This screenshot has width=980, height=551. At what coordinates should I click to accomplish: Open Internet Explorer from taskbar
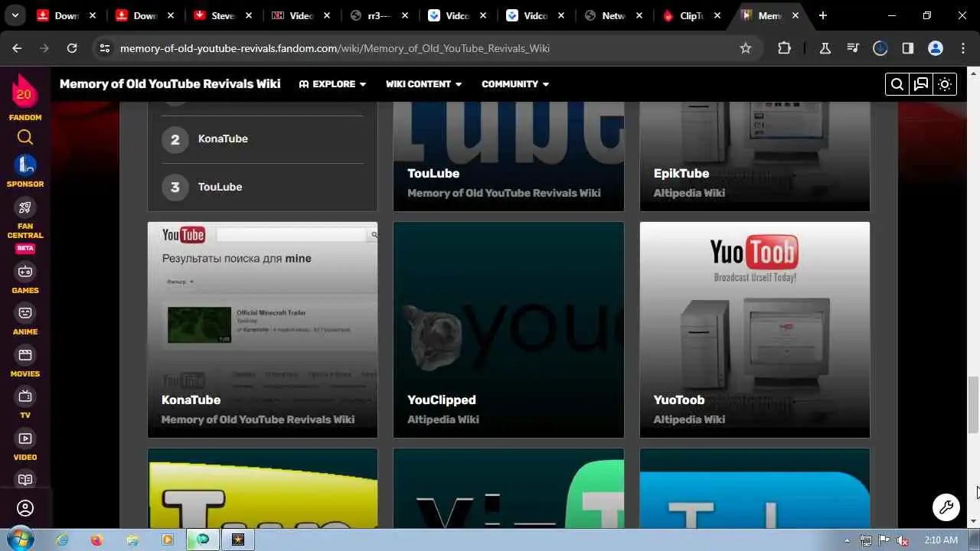[62, 540]
